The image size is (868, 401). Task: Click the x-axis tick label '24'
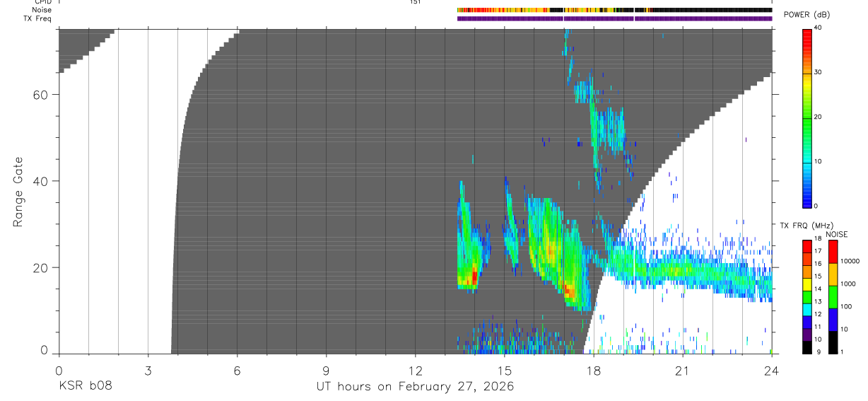[x=771, y=370]
